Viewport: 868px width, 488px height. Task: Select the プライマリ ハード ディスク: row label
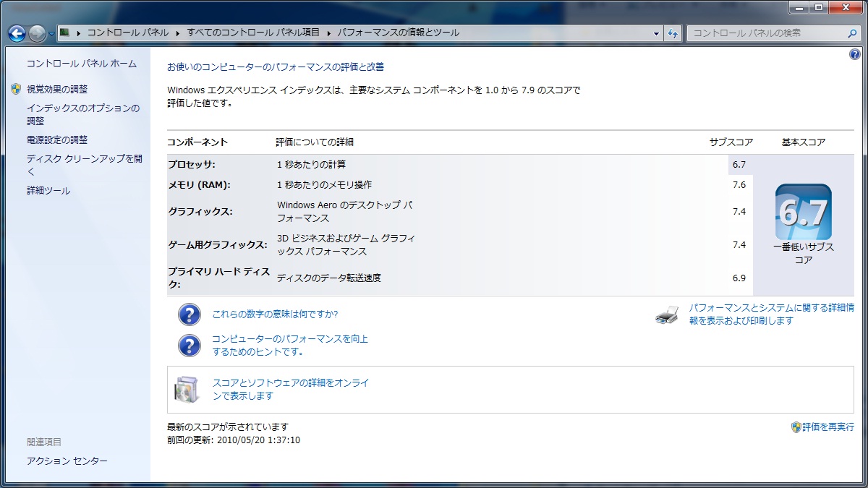coord(219,278)
